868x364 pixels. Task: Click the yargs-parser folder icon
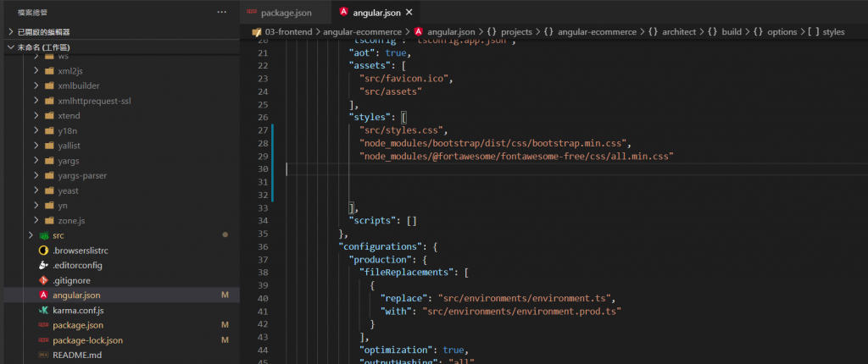[x=49, y=175]
